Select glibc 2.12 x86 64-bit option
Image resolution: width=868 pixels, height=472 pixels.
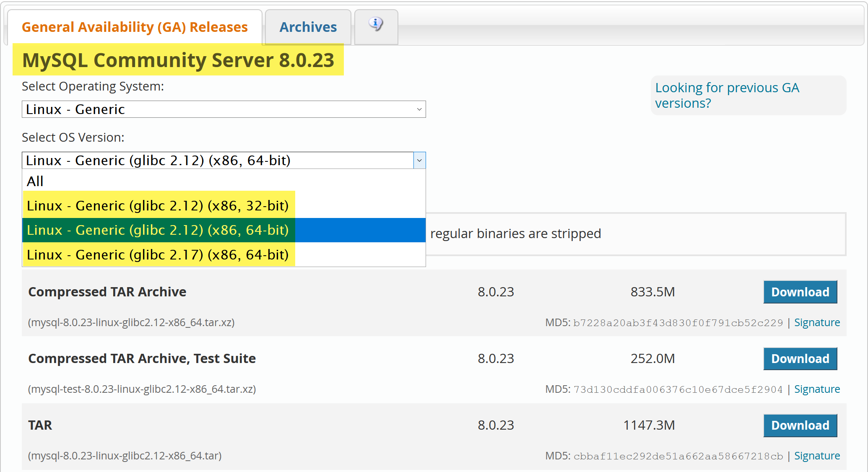pyautogui.click(x=158, y=230)
